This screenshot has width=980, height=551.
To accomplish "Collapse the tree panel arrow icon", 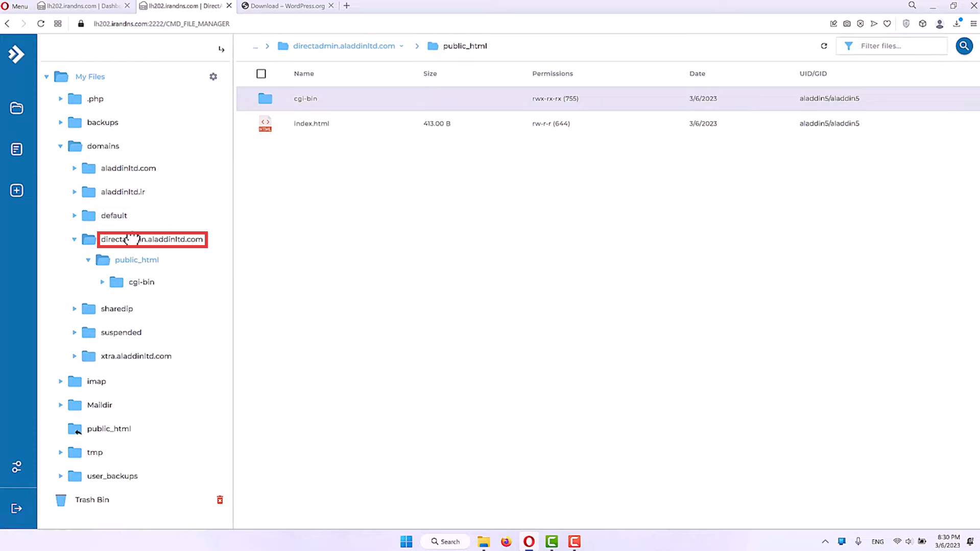I will (x=221, y=50).
